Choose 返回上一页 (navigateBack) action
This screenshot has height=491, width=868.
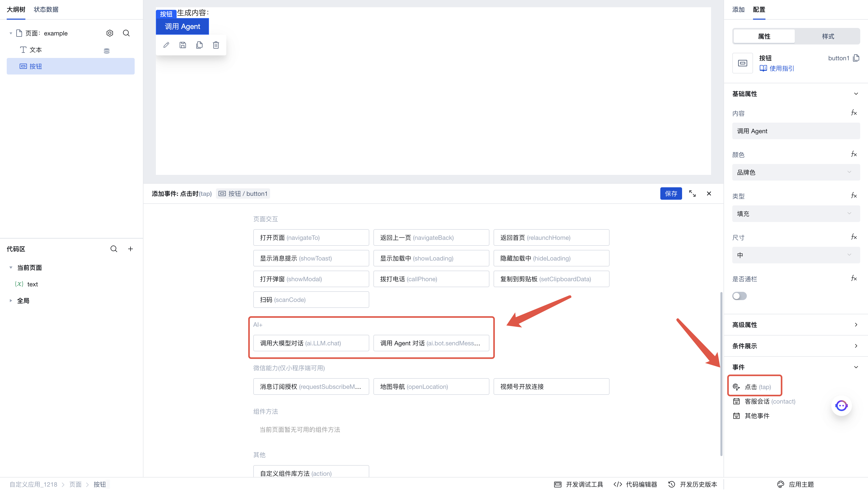431,237
